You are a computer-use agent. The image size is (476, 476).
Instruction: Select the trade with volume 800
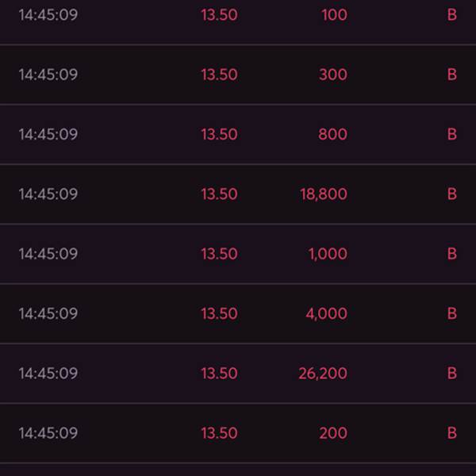(332, 134)
